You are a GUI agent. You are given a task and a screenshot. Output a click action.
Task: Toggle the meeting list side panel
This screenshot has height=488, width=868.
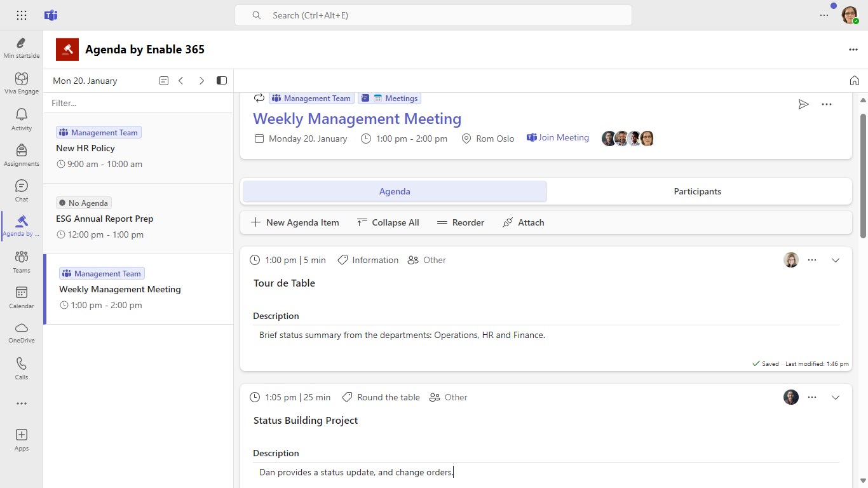pyautogui.click(x=222, y=81)
